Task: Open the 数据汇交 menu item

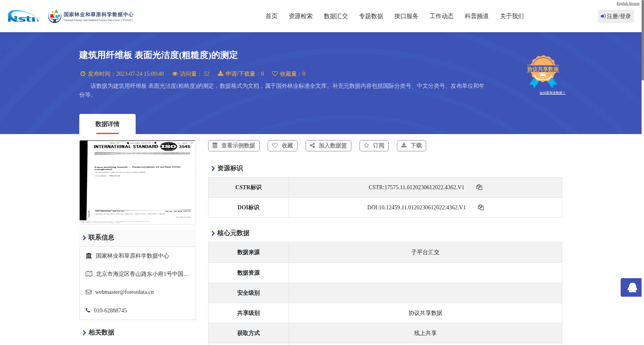Action: (336, 16)
